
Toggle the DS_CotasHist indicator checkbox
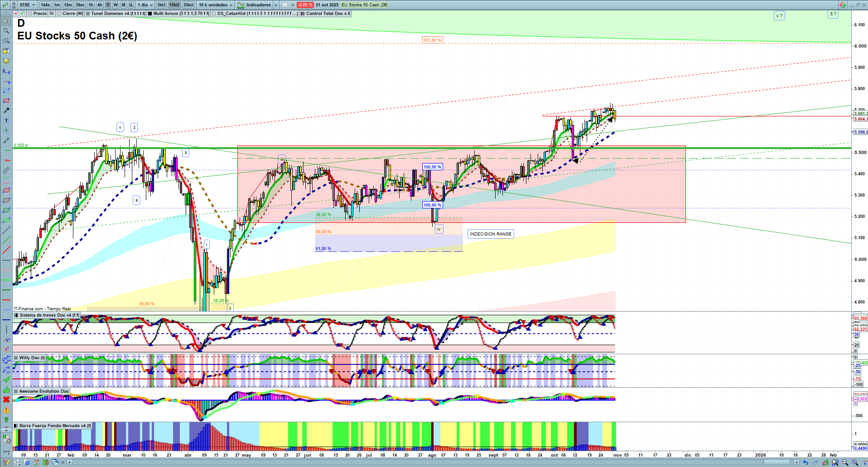(x=214, y=14)
